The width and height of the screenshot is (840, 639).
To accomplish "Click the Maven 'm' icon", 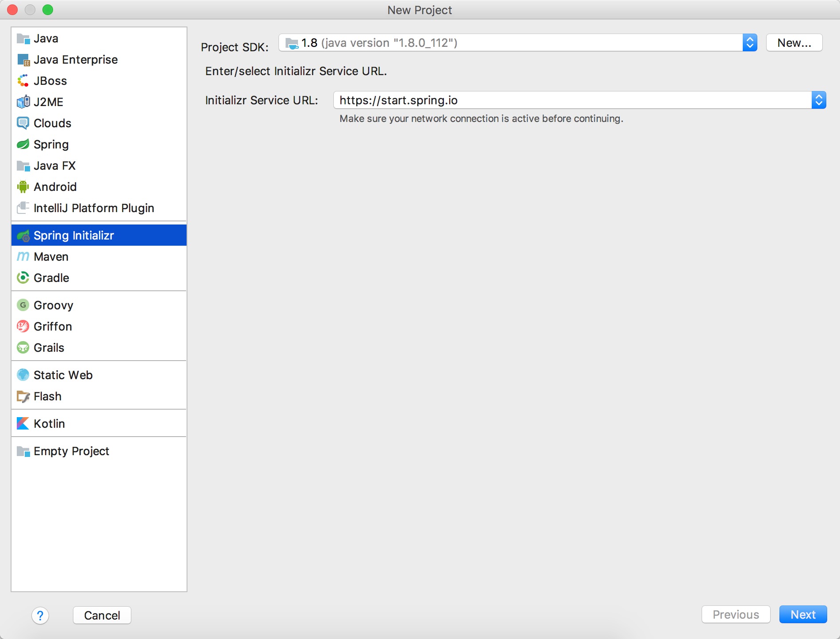I will click(23, 257).
